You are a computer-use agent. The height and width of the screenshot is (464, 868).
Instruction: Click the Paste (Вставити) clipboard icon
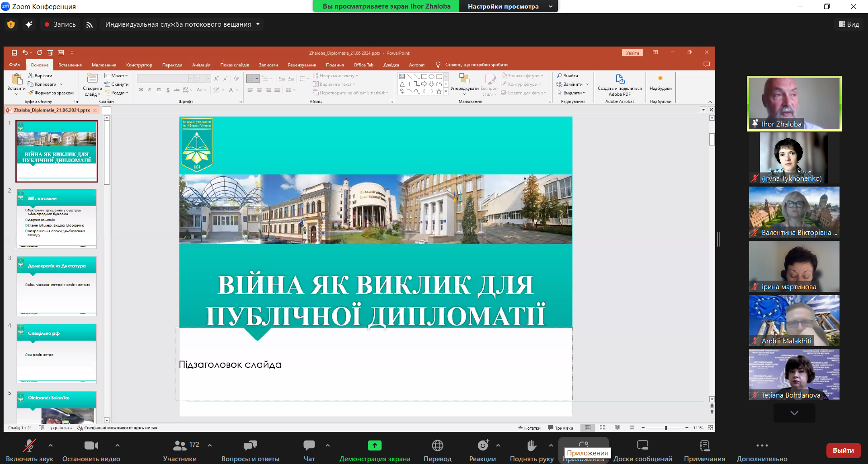click(x=17, y=80)
